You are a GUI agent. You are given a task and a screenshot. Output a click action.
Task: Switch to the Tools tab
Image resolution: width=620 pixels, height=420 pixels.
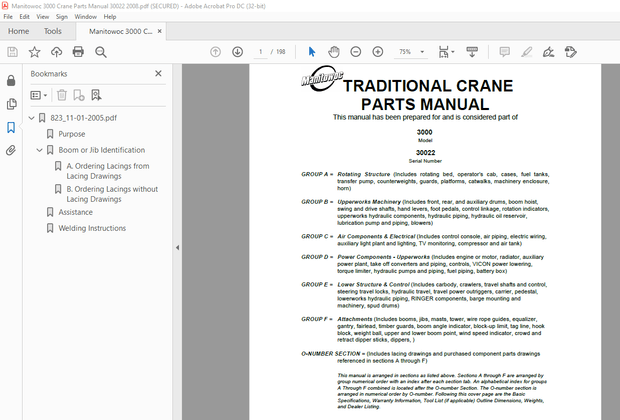pos(52,31)
